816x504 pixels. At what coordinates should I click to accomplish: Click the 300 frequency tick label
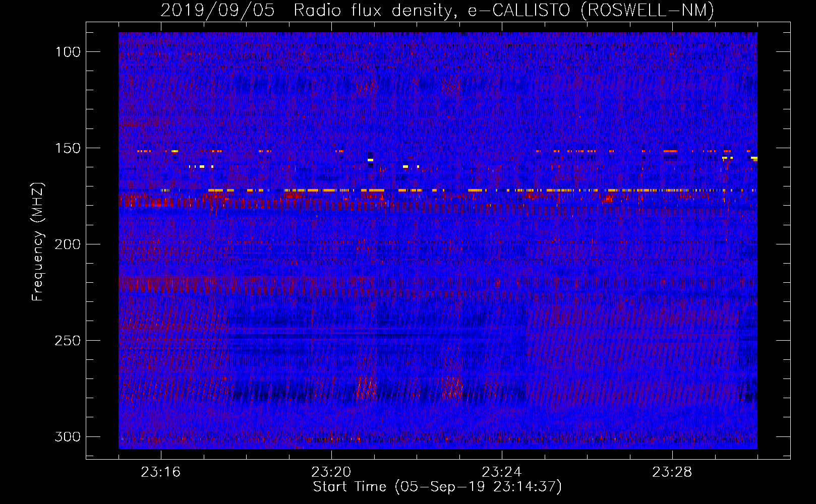point(68,436)
